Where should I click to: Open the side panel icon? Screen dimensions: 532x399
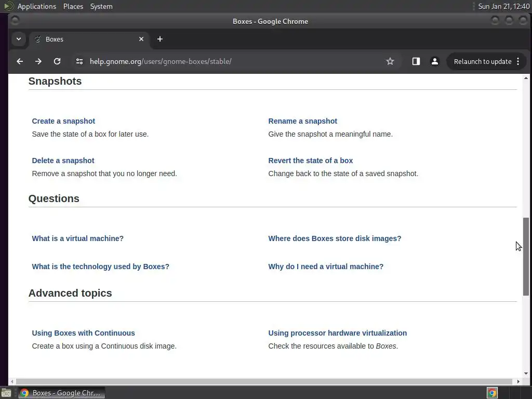tap(416, 61)
